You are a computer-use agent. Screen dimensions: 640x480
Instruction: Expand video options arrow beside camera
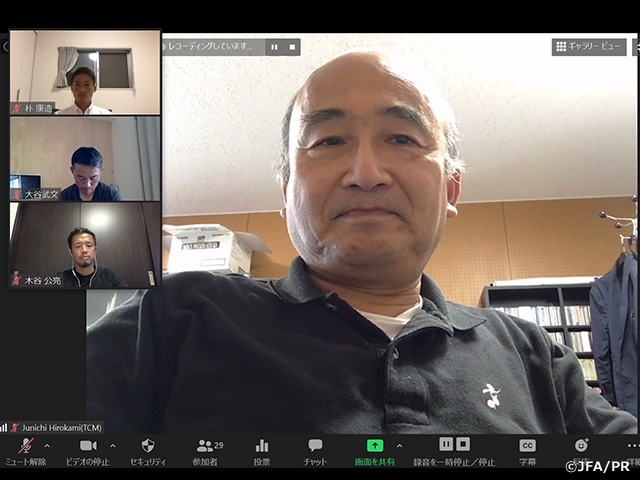(112, 446)
